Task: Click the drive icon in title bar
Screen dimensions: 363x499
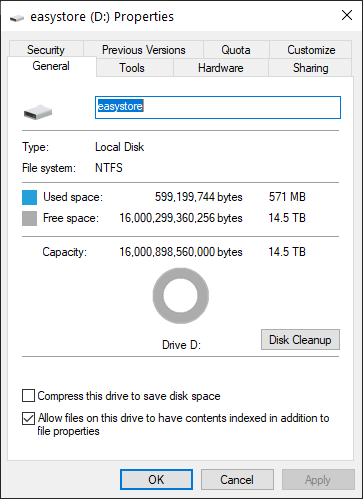Action: coord(17,18)
